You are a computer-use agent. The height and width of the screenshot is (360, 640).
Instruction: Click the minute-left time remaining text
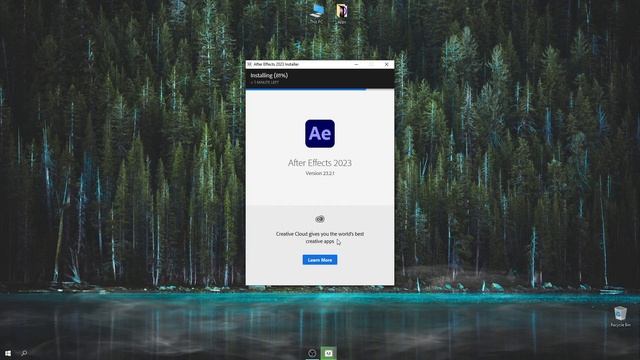(x=264, y=82)
